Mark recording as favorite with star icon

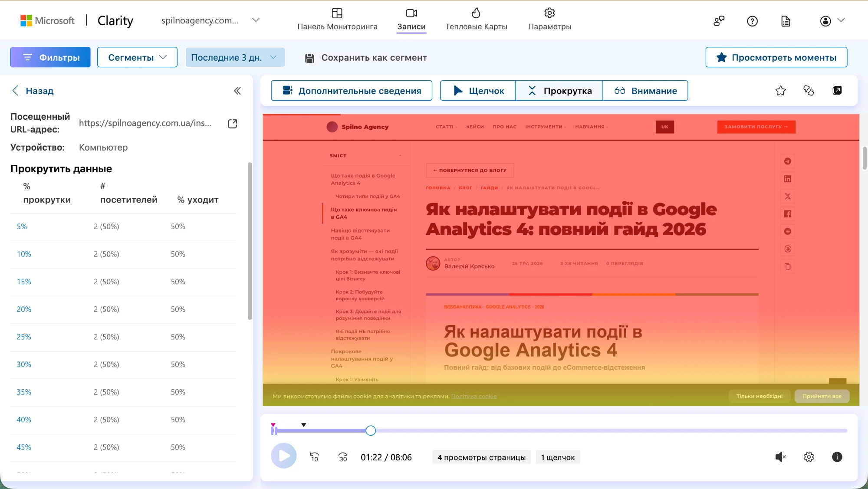(x=781, y=90)
